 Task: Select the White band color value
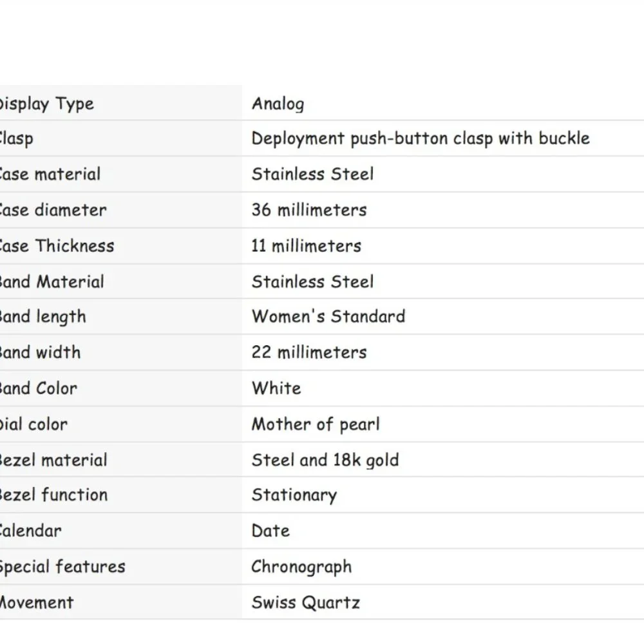click(x=276, y=388)
